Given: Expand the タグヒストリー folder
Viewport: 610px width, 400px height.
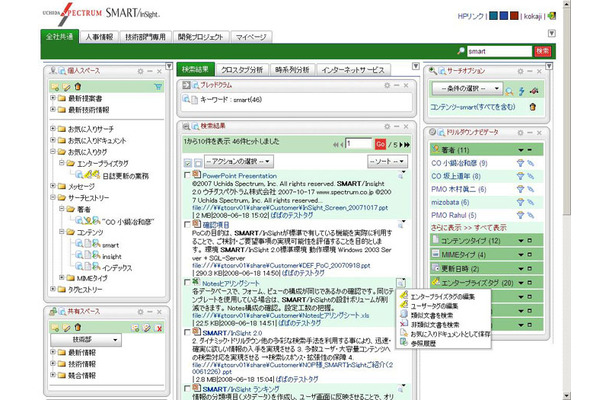Looking at the screenshot, I should click(53, 289).
